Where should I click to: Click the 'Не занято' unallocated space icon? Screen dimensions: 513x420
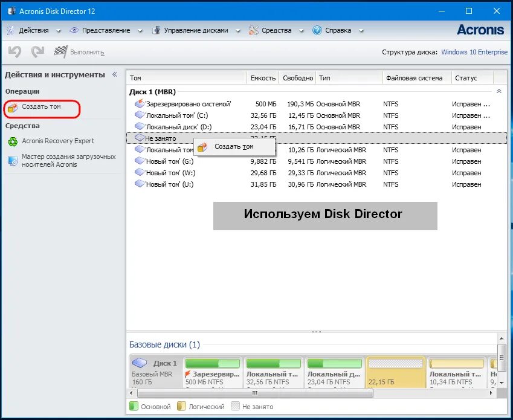point(140,138)
